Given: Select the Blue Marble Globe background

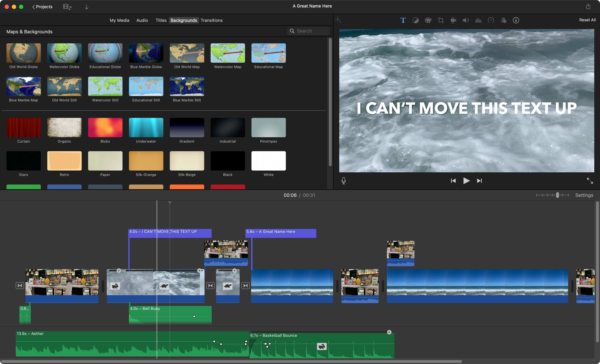Looking at the screenshot, I should pyautogui.click(x=146, y=53).
